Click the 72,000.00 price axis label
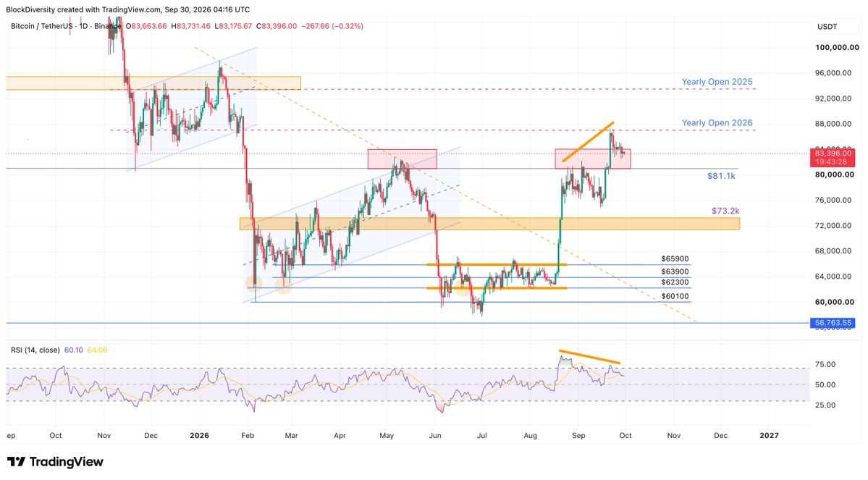868x480 pixels. (x=833, y=225)
